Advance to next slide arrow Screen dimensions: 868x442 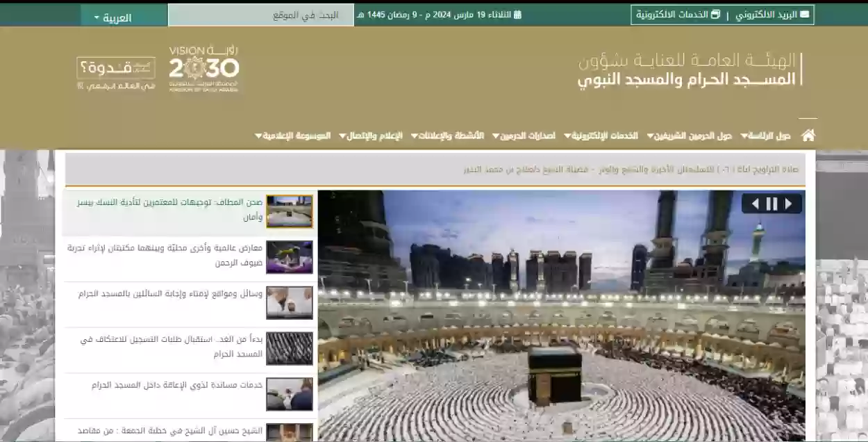pyautogui.click(x=789, y=204)
